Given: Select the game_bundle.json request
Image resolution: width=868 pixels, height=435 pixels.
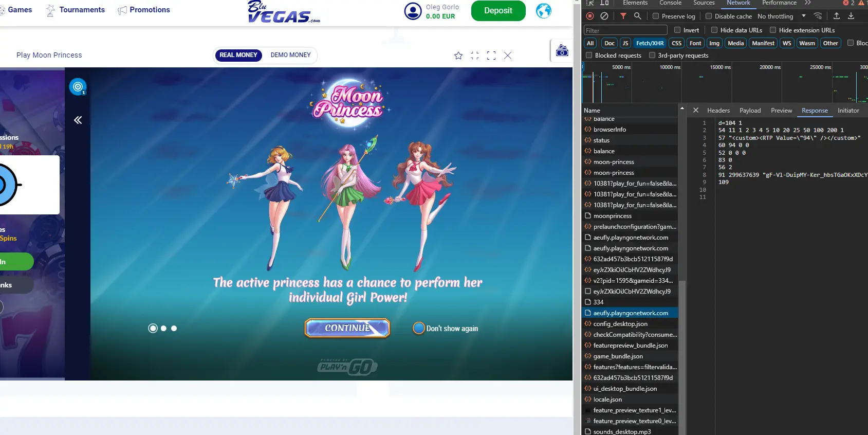Looking at the screenshot, I should click(630, 356).
